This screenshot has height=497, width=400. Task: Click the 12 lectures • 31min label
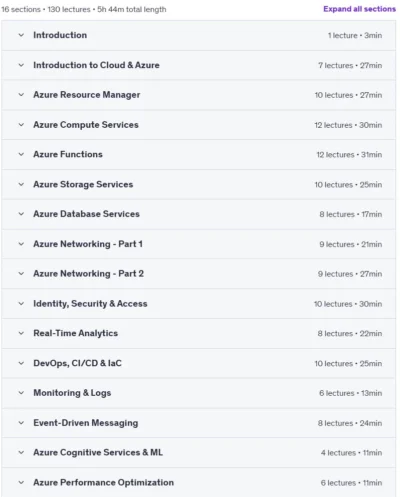pos(349,155)
